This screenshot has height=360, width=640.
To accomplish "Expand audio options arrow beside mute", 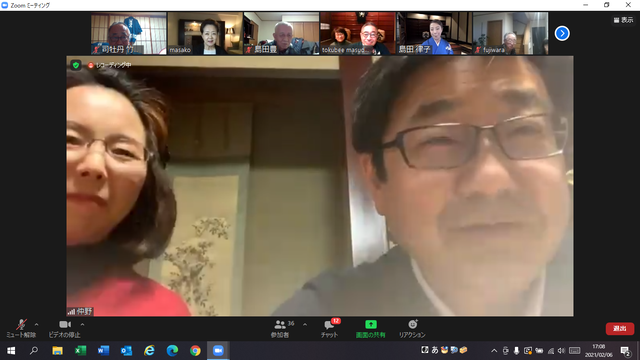I will point(37,324).
